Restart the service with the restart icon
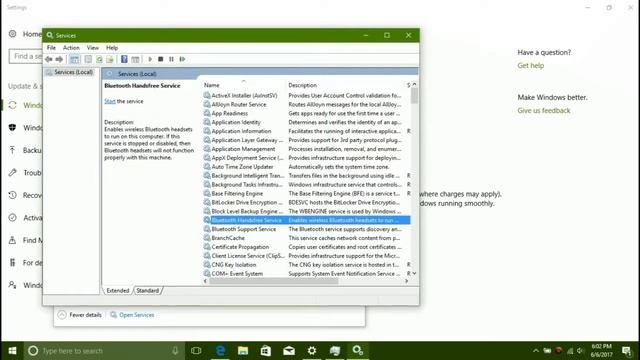Screen dimensions: 640x360 click(x=182, y=59)
